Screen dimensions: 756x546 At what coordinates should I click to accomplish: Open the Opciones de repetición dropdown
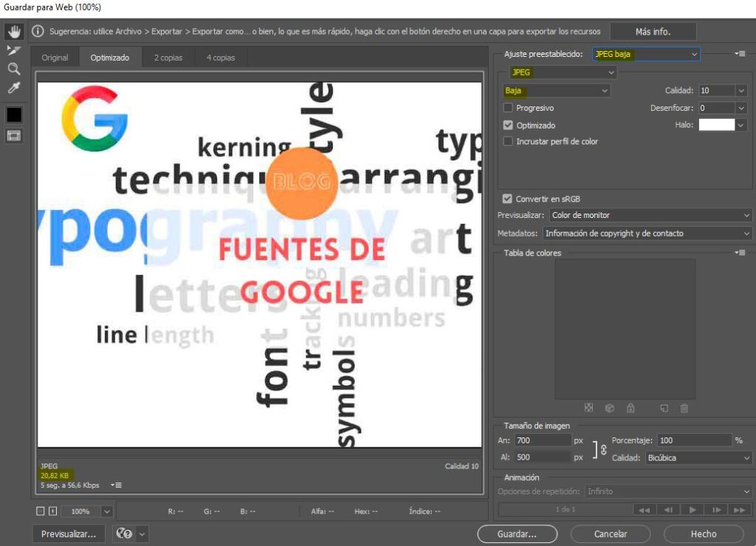pyautogui.click(x=668, y=491)
